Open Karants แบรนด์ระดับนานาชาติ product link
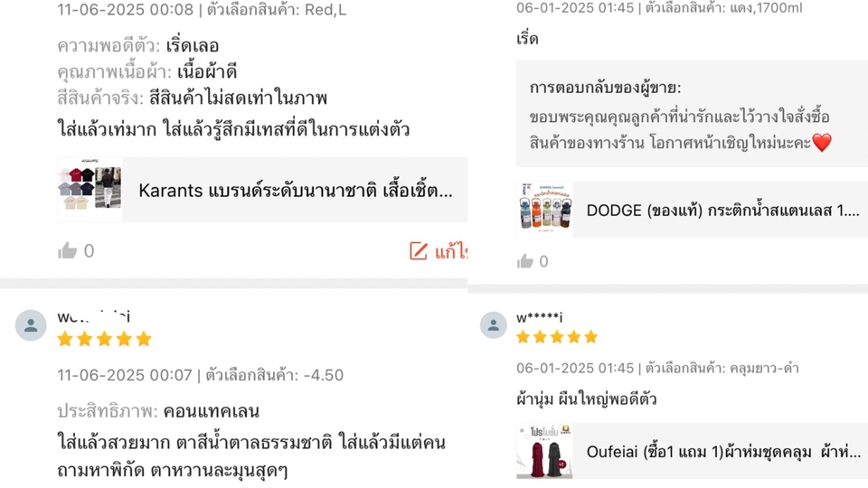868x488 pixels. pyautogui.click(x=296, y=191)
